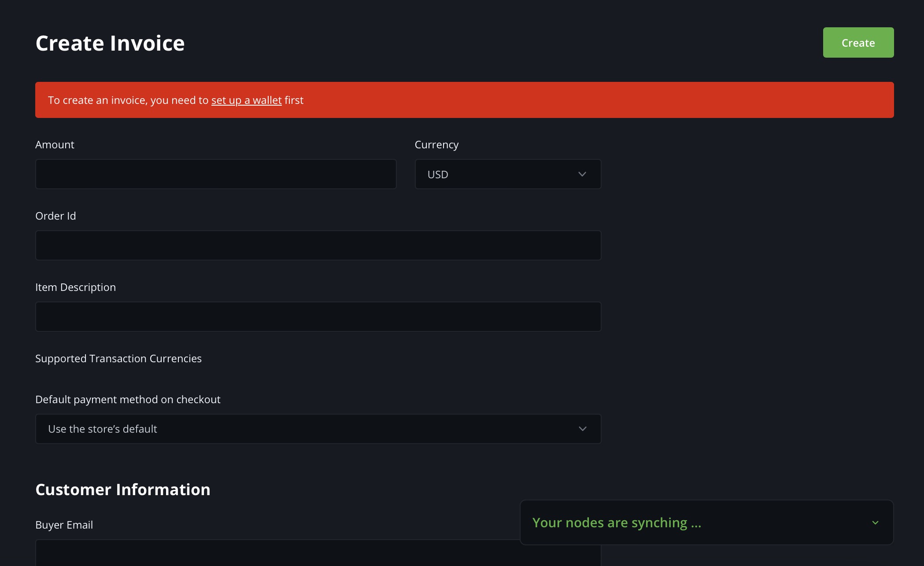Click the USD dropdown chevron arrow
Viewport: 924px width, 566px height.
tap(581, 174)
